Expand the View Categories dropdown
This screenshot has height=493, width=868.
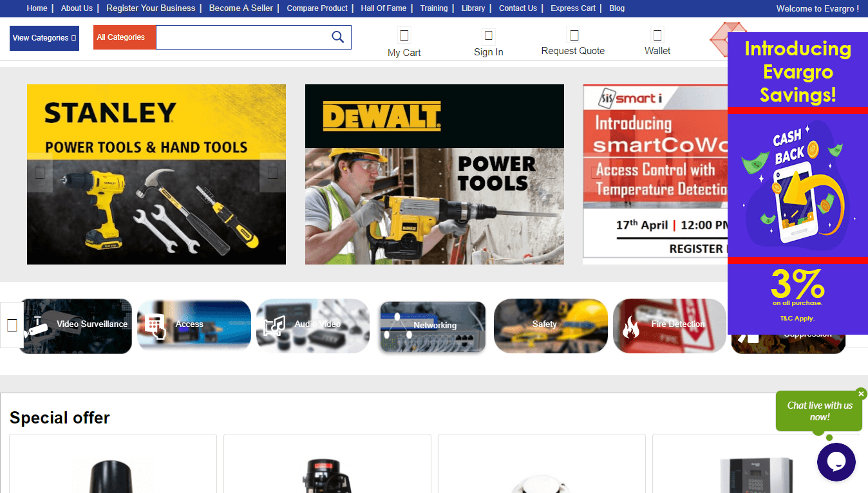(44, 38)
